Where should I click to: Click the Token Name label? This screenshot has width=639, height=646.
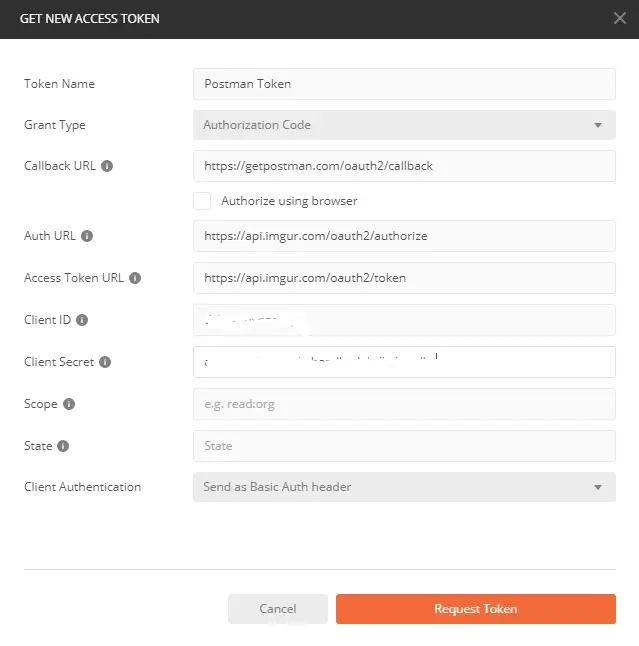point(59,84)
